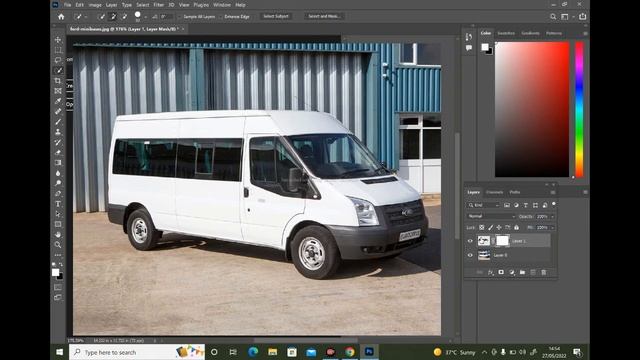
Task: Create new fill or adjustment layer
Action: 512,272
